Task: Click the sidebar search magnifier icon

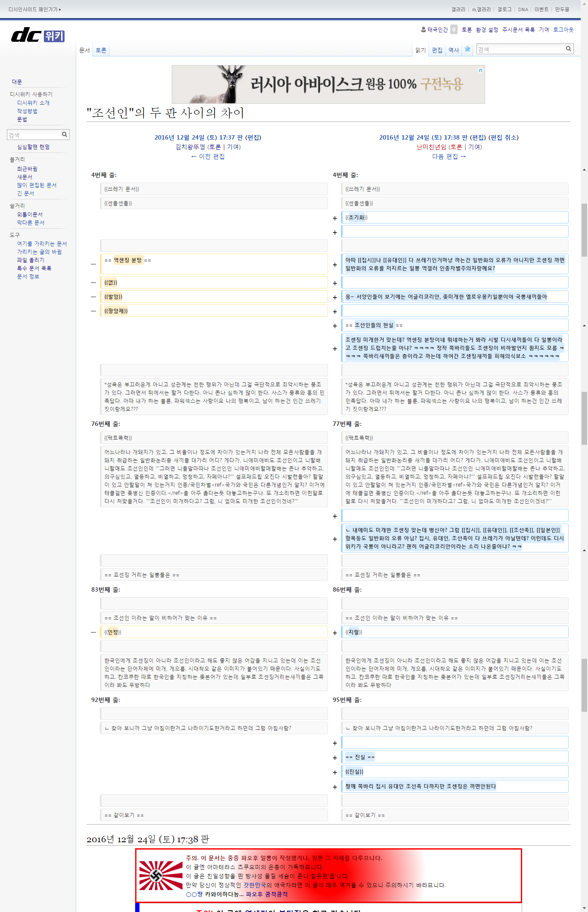Action: point(64,135)
